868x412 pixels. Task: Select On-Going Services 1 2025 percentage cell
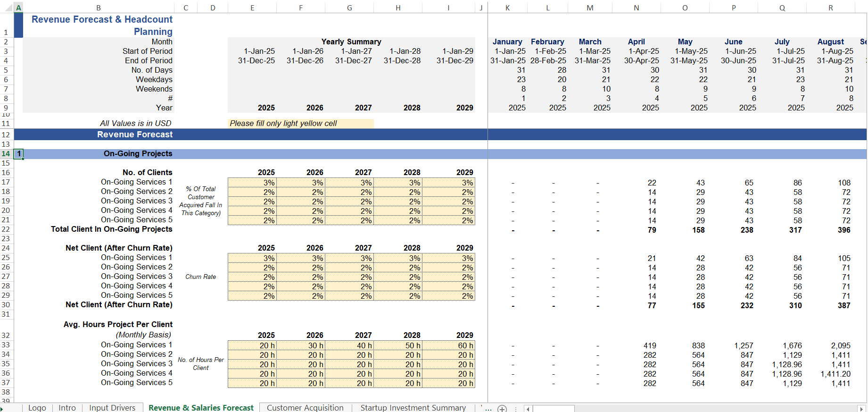pyautogui.click(x=252, y=183)
